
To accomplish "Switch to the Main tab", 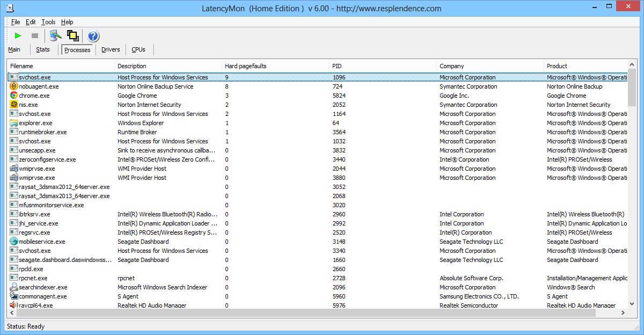I will 14,49.
